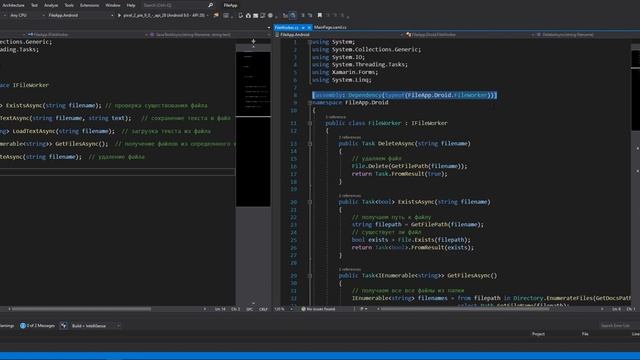Open the FileApp.Droid.FileWorker type dropdown

pyautogui.click(x=469, y=35)
